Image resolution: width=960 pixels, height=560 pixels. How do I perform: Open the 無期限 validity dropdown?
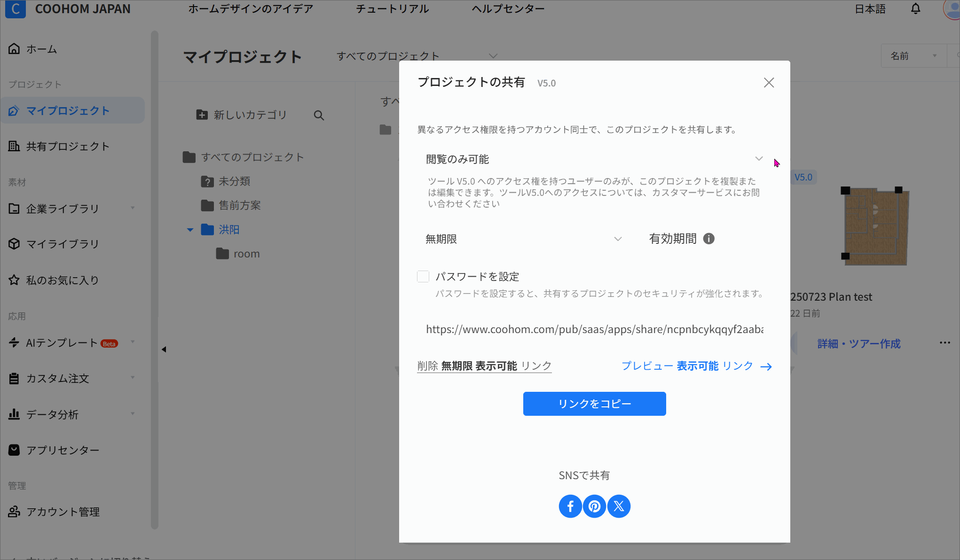523,239
